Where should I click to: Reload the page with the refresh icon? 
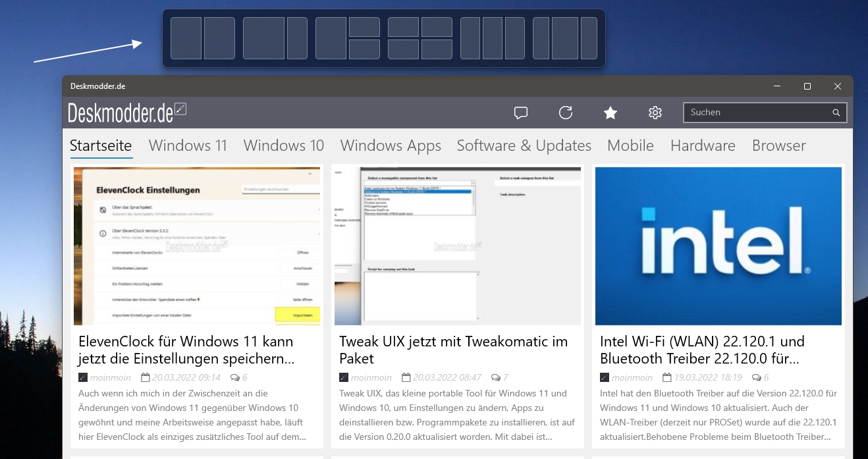click(x=566, y=113)
